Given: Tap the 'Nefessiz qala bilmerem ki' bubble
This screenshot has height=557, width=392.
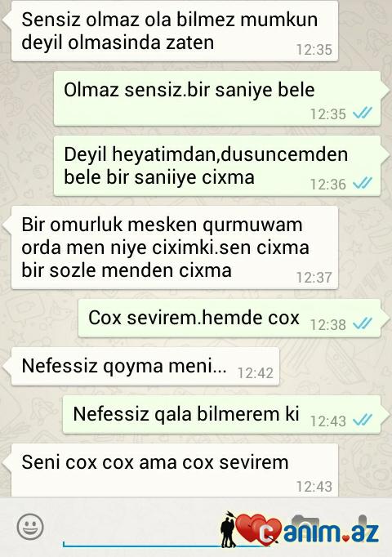Looking at the screenshot, I should (x=221, y=414).
